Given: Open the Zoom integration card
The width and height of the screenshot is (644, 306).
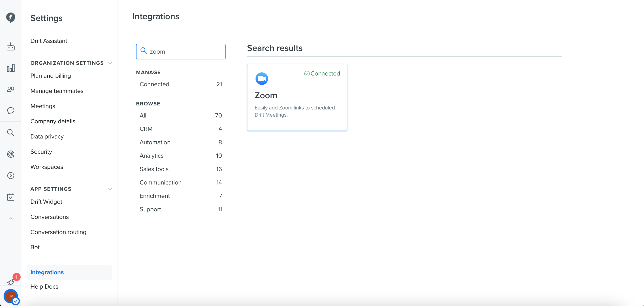Looking at the screenshot, I should coord(297,97).
